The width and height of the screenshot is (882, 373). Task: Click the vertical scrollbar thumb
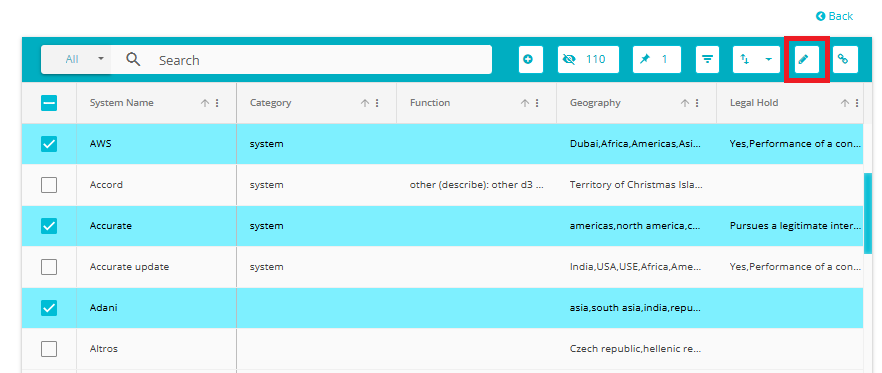coord(868,213)
